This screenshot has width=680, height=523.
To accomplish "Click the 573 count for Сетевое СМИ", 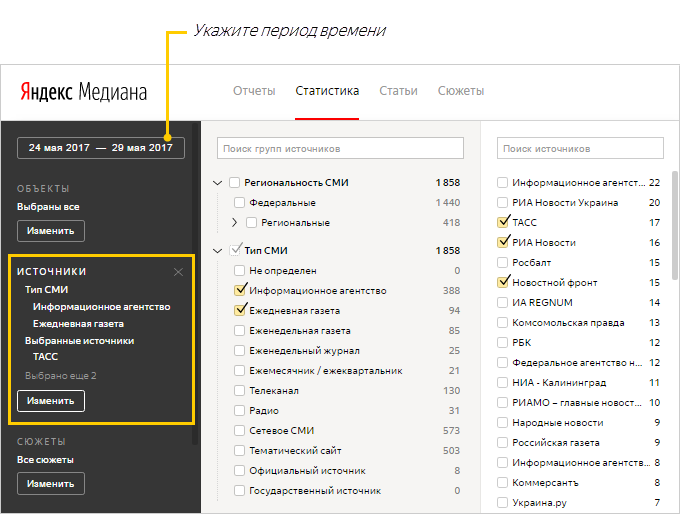I will pos(451,431).
